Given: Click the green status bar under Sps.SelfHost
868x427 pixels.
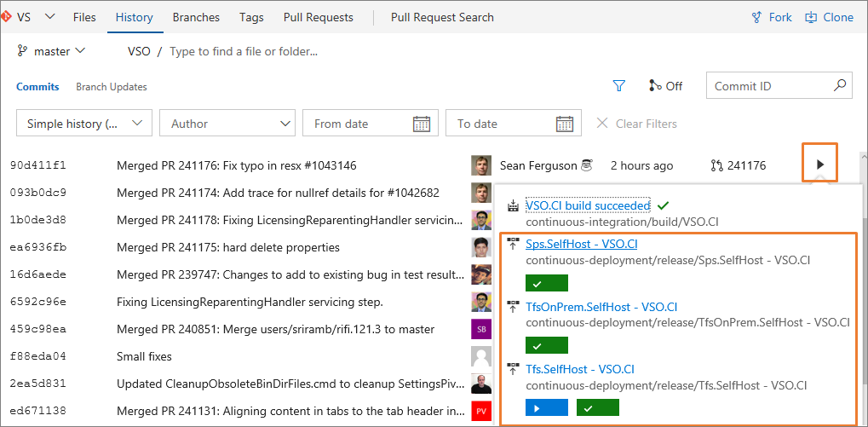Looking at the screenshot, I should 546,283.
